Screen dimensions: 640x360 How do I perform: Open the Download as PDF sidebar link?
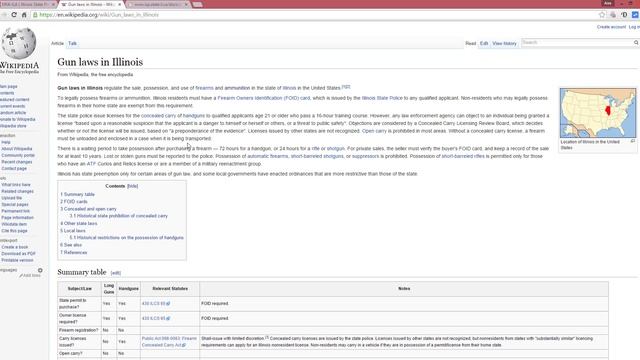tap(18, 253)
